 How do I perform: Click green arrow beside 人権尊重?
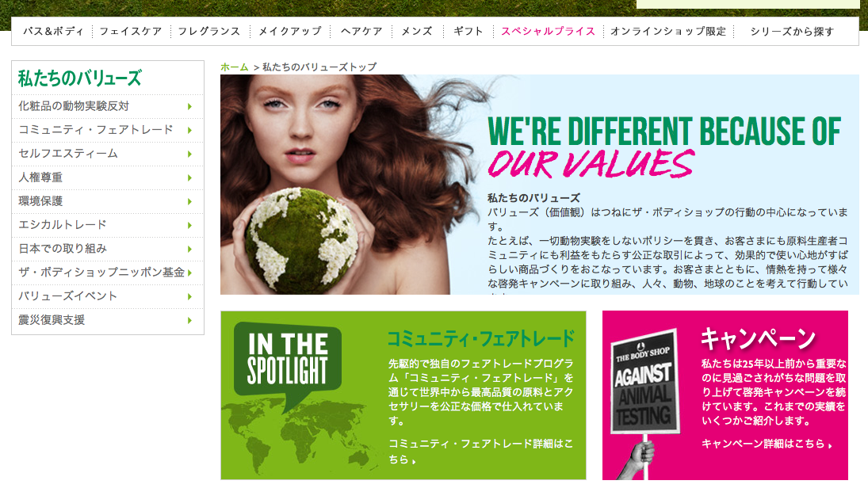(189, 177)
